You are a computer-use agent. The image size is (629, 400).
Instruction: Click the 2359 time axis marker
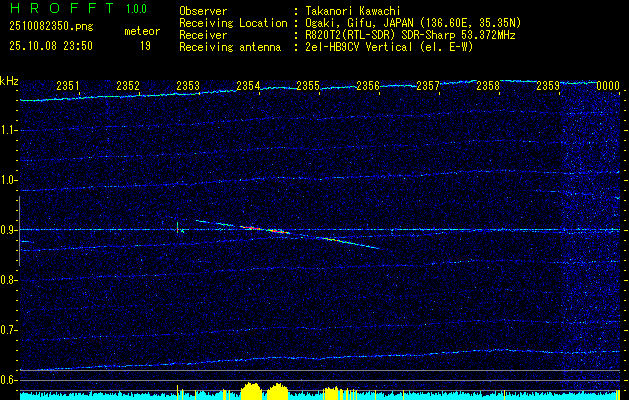coord(548,85)
